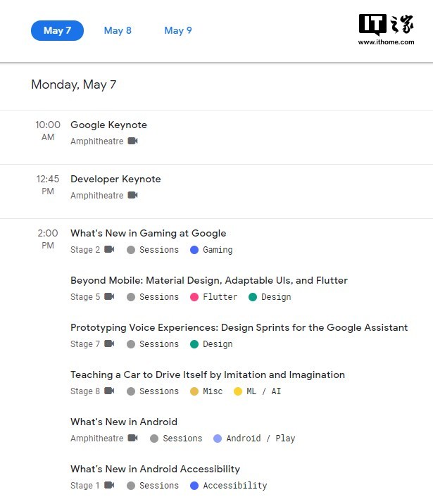Switch to the May 8 tab

118,30
